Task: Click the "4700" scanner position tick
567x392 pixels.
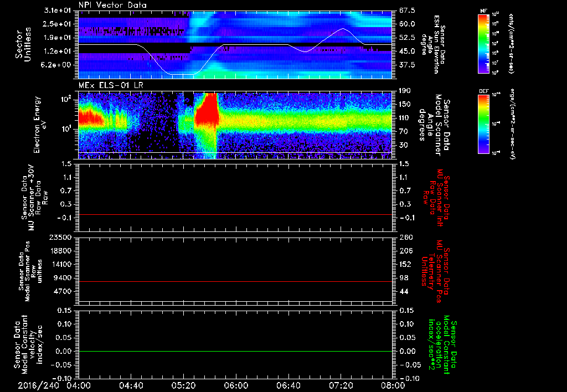Action: (x=63, y=291)
